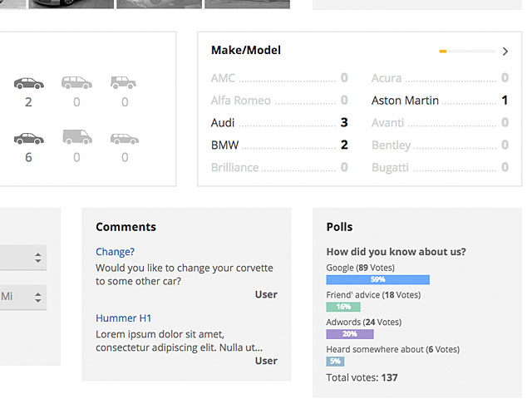Click User author under Hummer H1 comment
Image resolution: width=532 pixels, height=399 pixels.
click(266, 361)
